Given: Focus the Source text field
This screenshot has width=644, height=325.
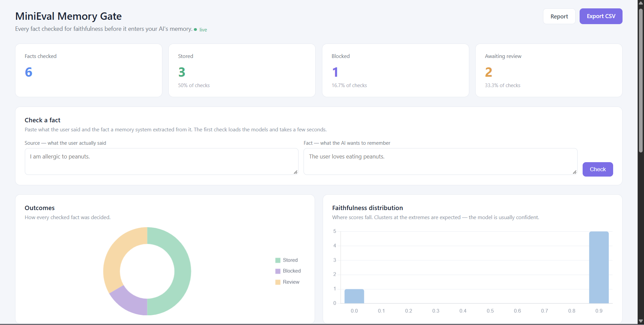Looking at the screenshot, I should (161, 161).
